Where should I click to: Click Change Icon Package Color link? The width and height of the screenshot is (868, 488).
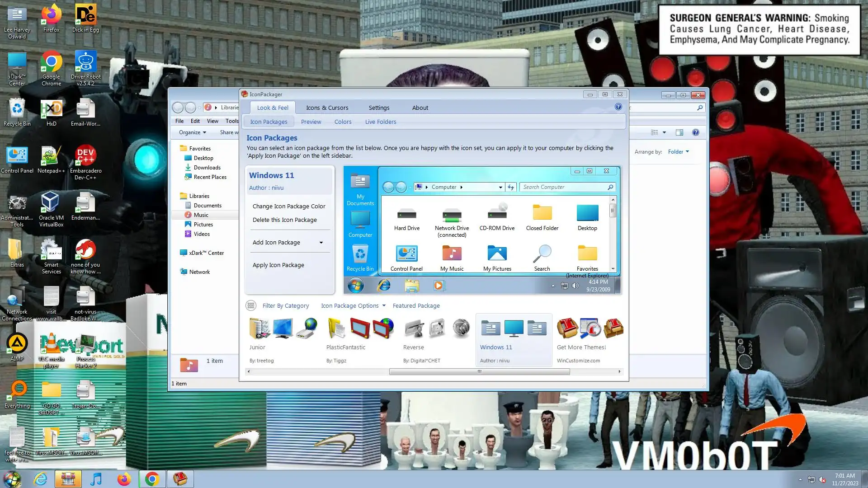tap(289, 206)
